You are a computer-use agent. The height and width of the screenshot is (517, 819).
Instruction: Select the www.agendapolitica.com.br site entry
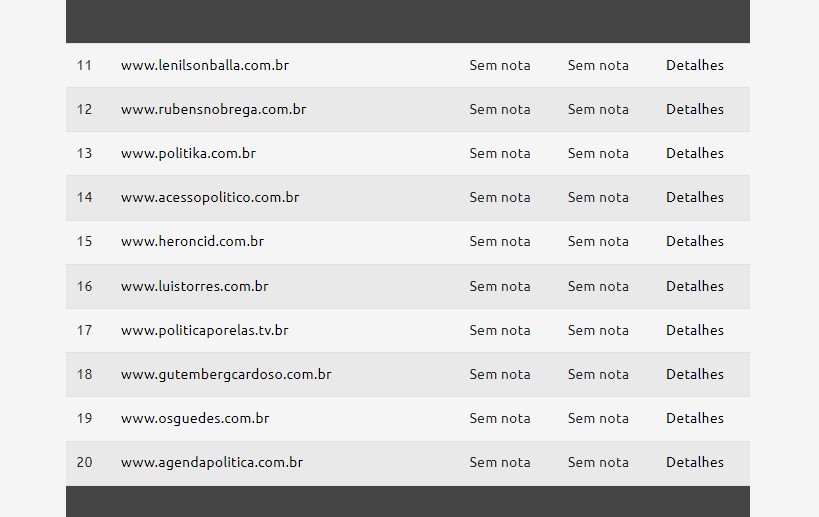point(212,463)
